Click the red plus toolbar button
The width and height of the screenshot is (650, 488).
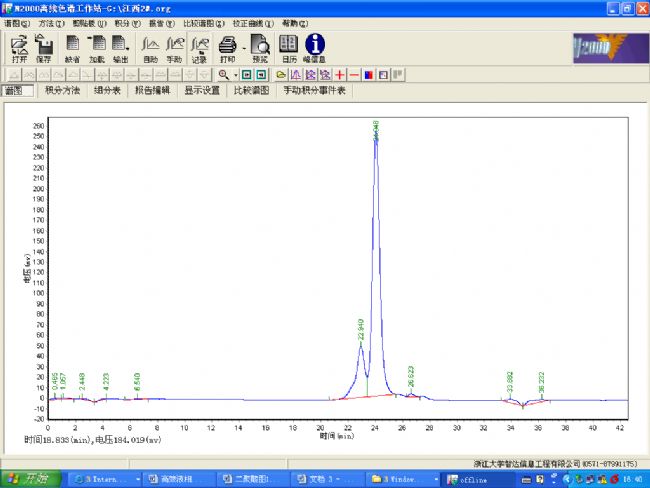point(340,75)
